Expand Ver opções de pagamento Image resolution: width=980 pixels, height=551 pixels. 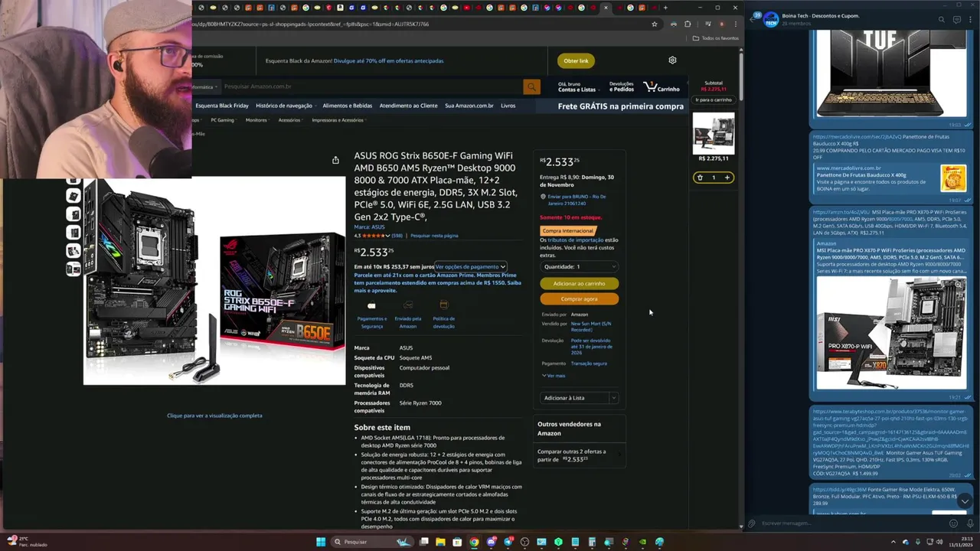471,266
